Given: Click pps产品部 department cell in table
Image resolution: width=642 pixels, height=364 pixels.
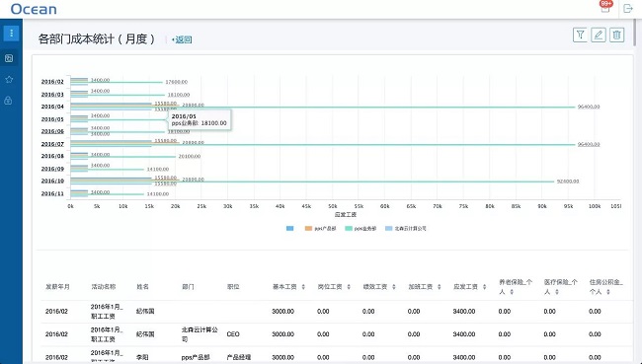Looking at the screenshot, I should coord(196,357).
